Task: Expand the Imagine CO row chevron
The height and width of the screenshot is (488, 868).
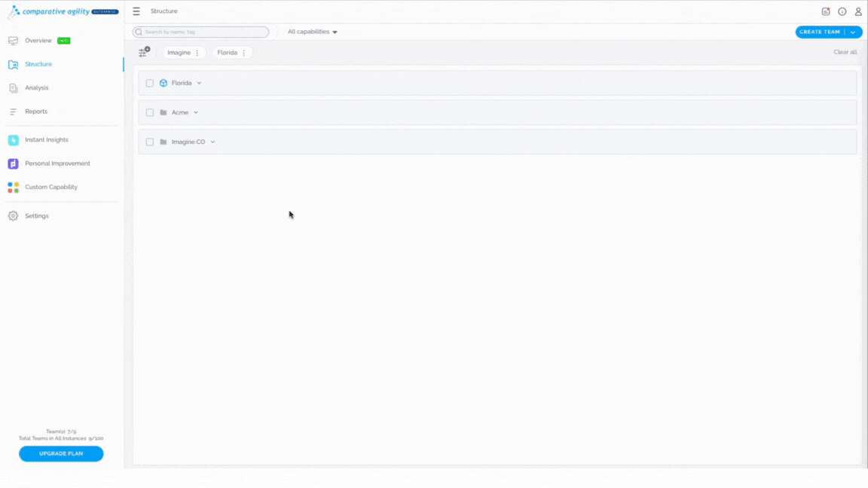Action: pos(212,142)
